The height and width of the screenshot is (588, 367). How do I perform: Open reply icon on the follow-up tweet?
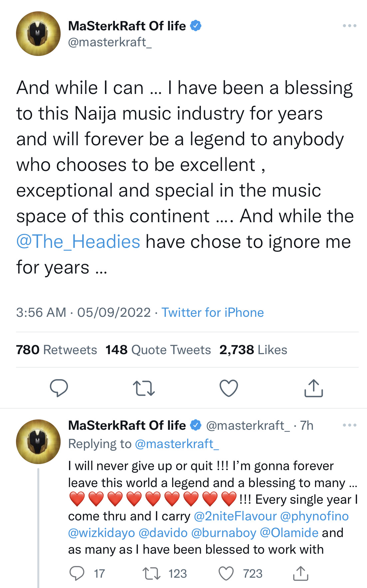click(x=77, y=573)
